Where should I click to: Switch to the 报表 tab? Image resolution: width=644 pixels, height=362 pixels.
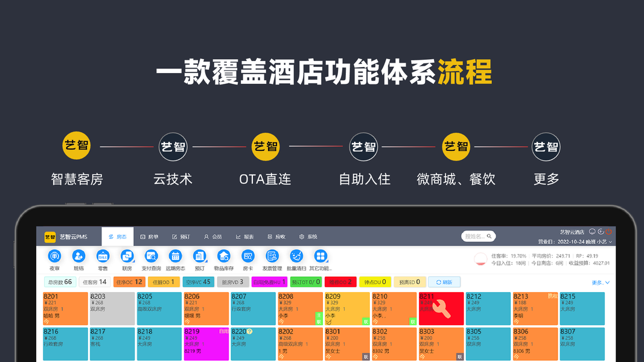[245, 237]
